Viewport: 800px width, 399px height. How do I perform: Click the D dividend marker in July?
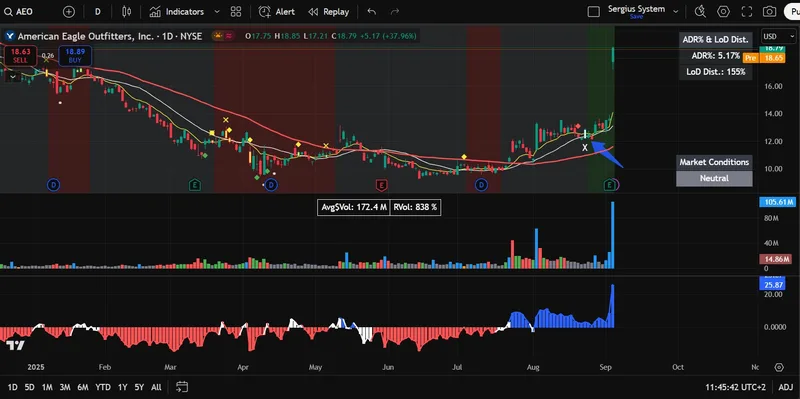point(482,185)
